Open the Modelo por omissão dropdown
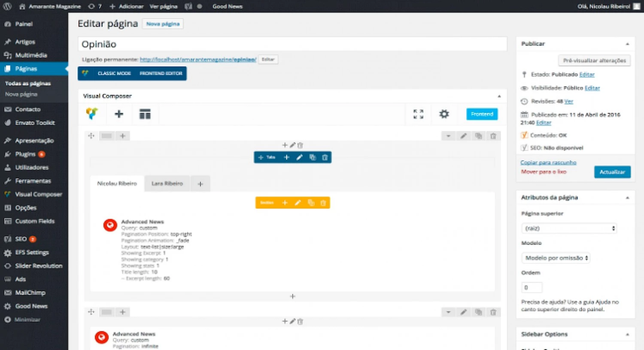This screenshot has height=350, width=644. 556,258
